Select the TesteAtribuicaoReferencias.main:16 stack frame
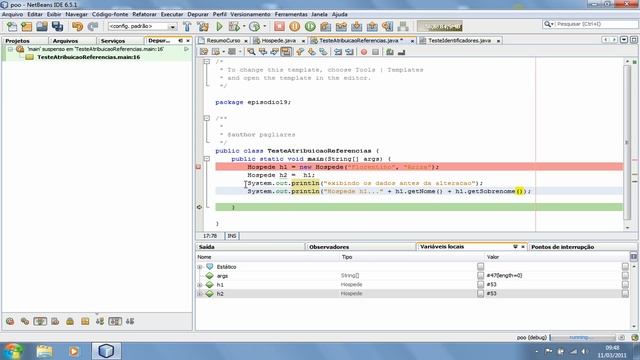640x360 pixels. [89, 57]
